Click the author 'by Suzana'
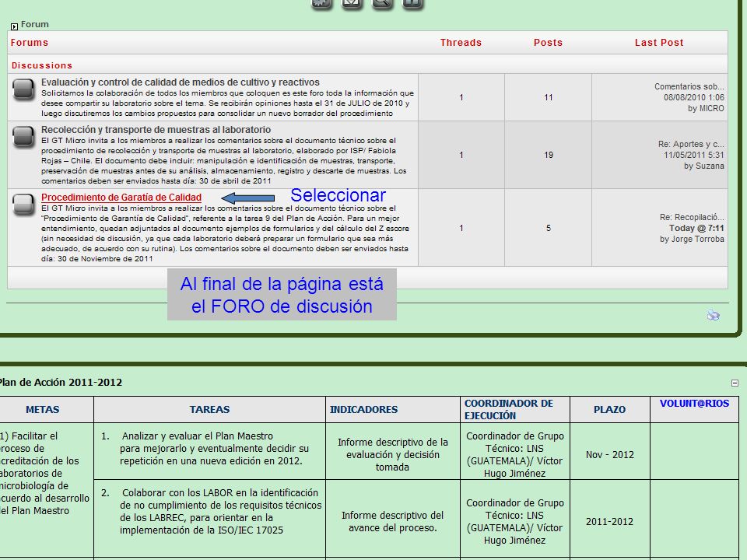Screen dimensions: 747x560 704,166
